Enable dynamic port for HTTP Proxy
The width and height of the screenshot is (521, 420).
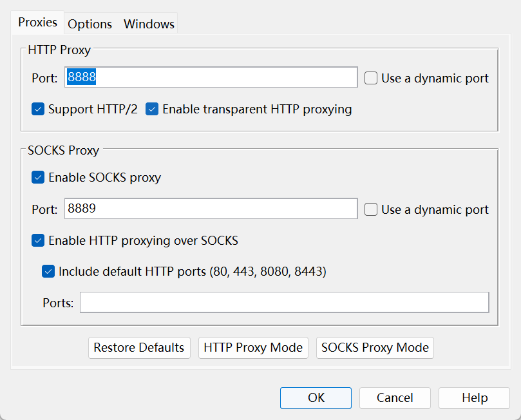coord(371,78)
